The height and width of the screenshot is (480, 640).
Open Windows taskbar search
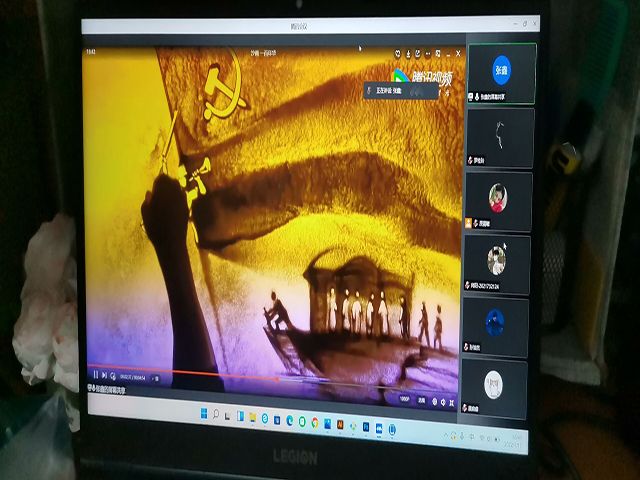(x=216, y=414)
